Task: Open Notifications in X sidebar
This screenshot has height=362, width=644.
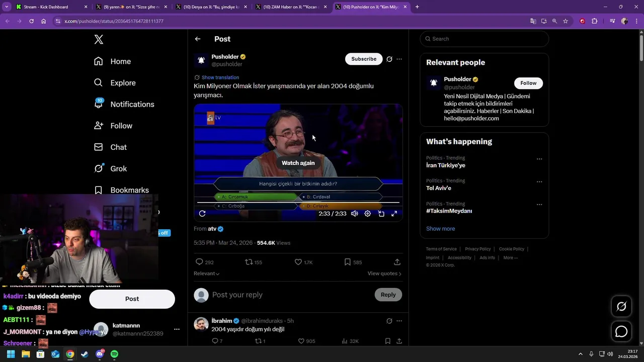Action: (124, 104)
